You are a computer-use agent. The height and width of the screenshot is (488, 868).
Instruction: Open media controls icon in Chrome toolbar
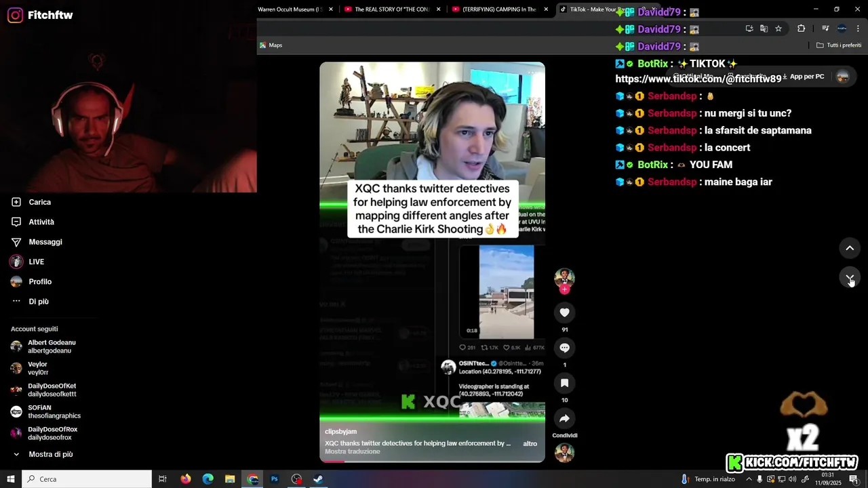point(825,28)
